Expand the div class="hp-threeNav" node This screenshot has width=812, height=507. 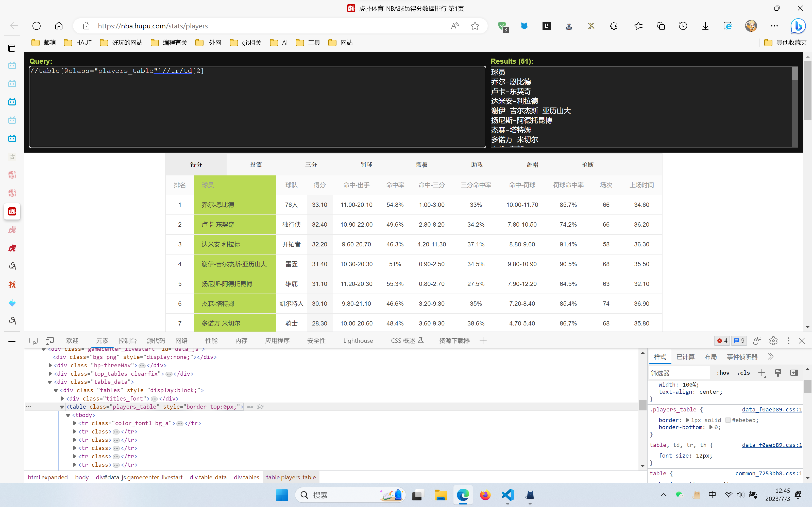tap(50, 366)
